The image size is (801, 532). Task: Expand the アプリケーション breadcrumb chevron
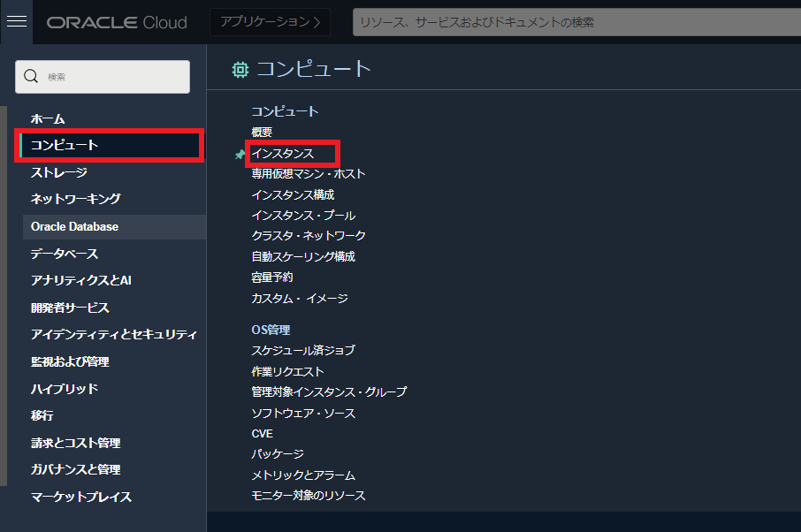tap(318, 21)
